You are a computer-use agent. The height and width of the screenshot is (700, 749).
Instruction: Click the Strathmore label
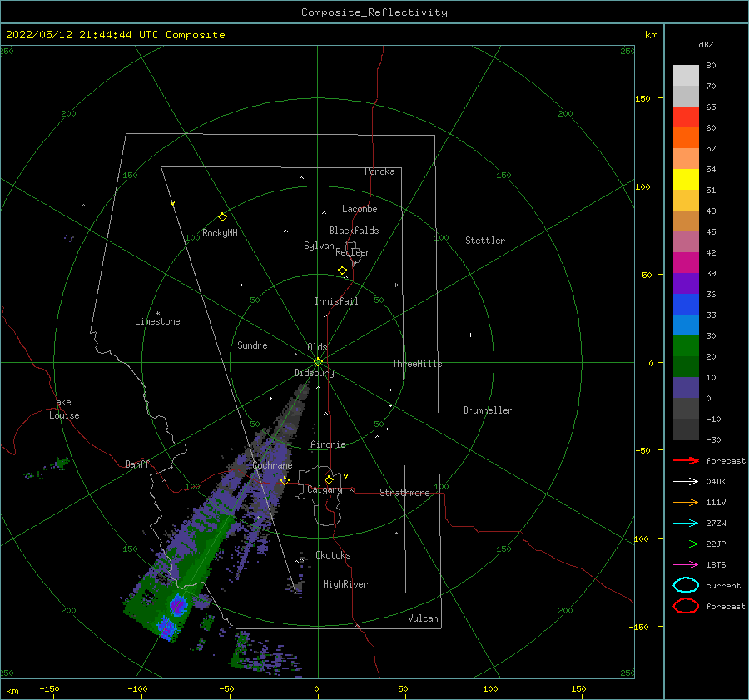click(x=404, y=493)
